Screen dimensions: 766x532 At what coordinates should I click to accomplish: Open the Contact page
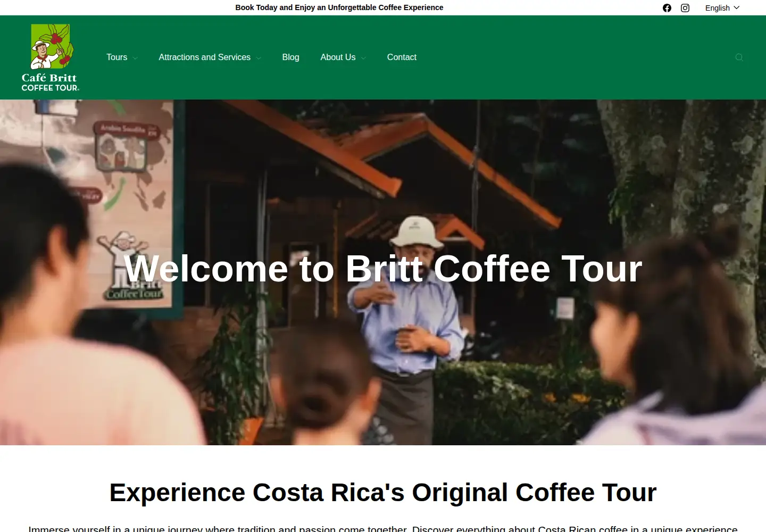[402, 57]
